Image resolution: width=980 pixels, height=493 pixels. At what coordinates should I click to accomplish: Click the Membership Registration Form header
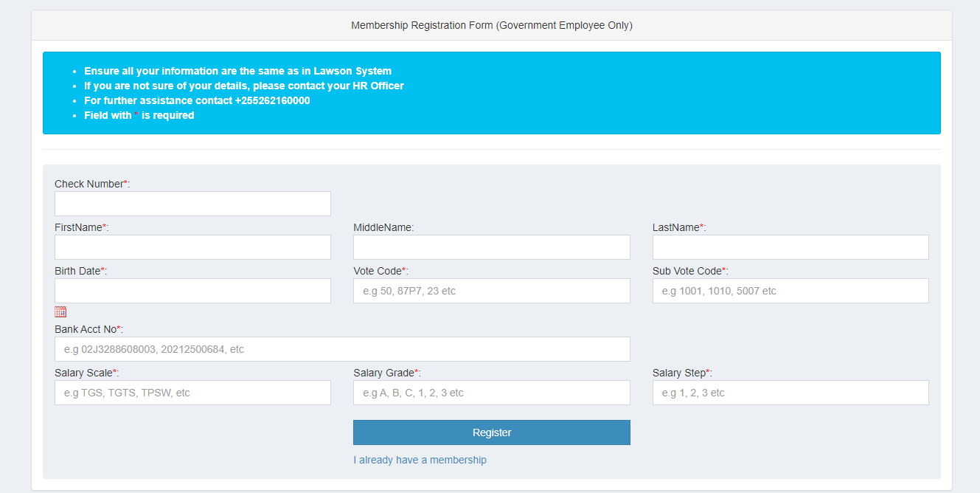[491, 24]
